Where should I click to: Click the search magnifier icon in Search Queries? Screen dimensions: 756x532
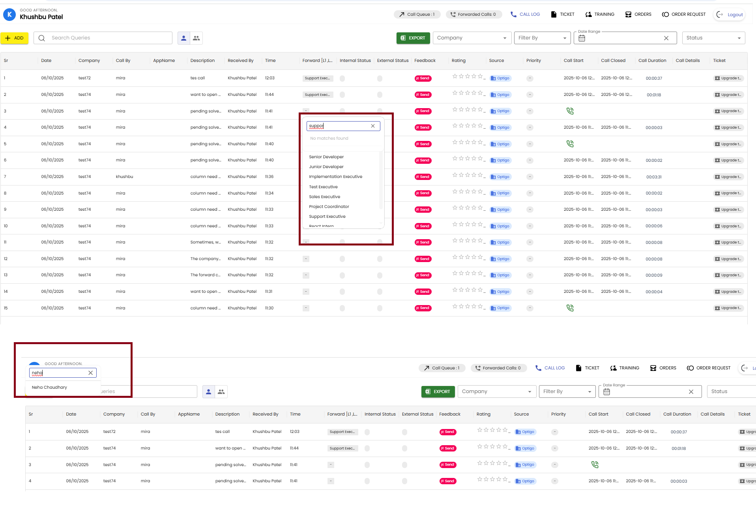42,38
